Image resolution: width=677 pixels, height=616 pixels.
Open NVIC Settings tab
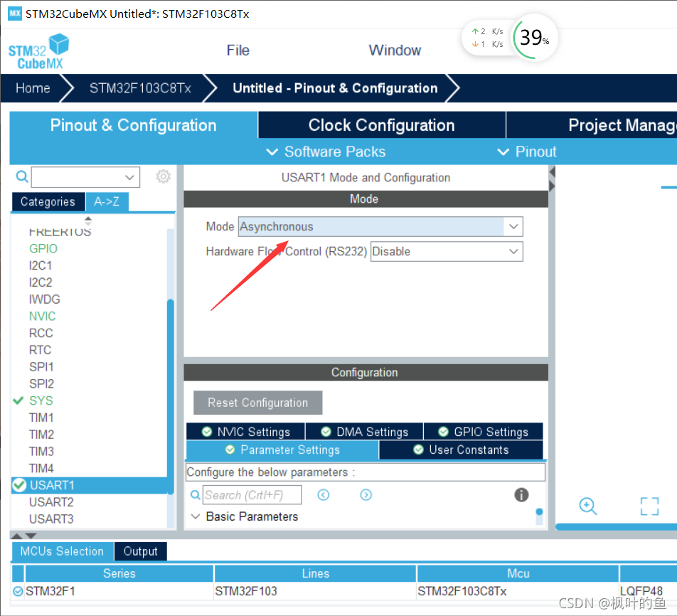[x=245, y=432]
